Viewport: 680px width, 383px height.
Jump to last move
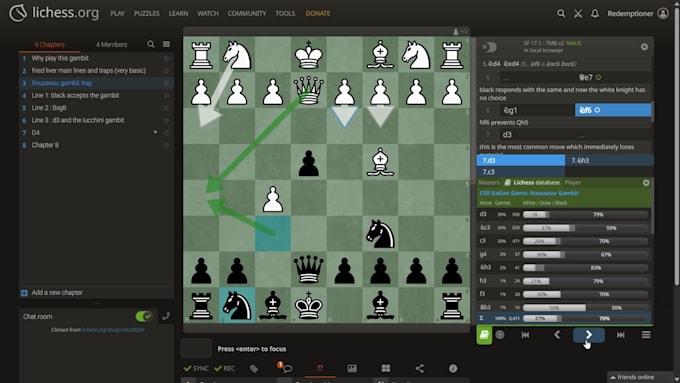coord(621,335)
